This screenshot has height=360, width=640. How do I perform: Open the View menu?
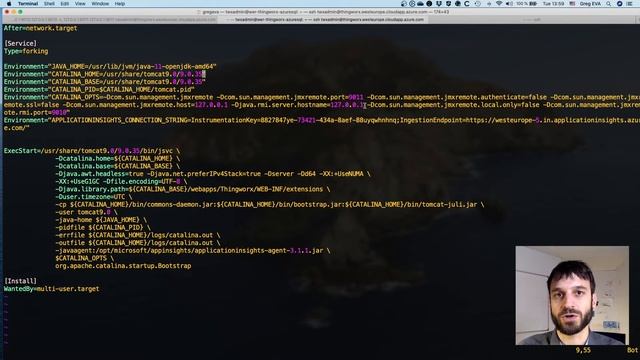click(80, 4)
